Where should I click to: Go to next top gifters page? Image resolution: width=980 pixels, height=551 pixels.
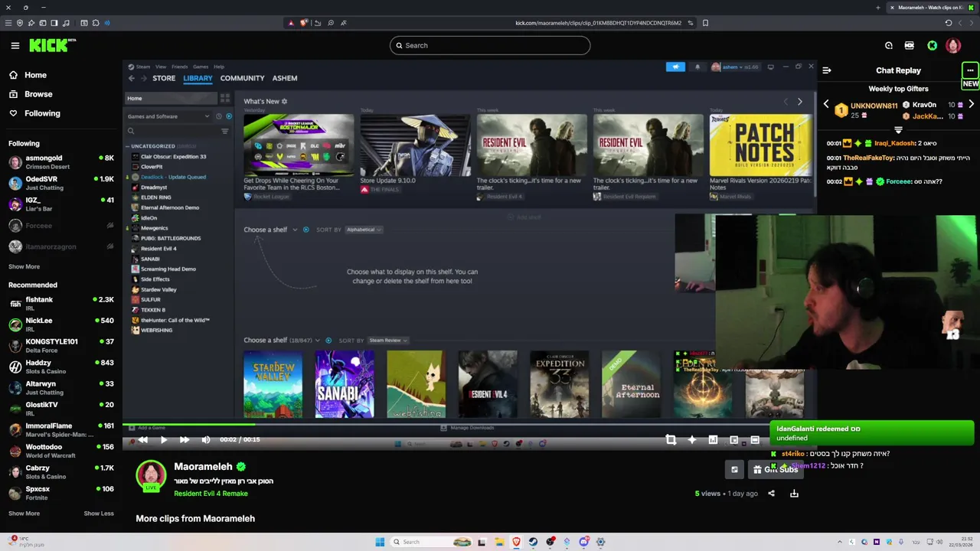pos(971,104)
